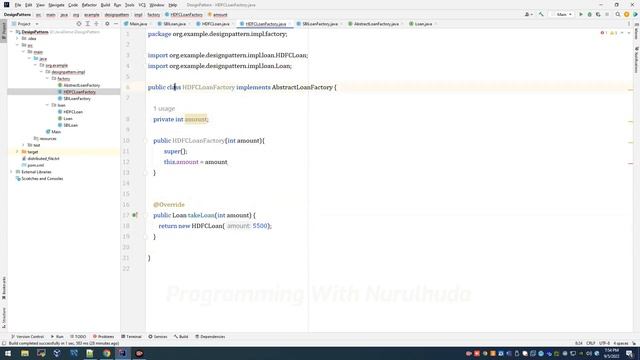Click the amount breadcrumb in navigation bar
The height and width of the screenshot is (360, 640).
tap(218, 15)
